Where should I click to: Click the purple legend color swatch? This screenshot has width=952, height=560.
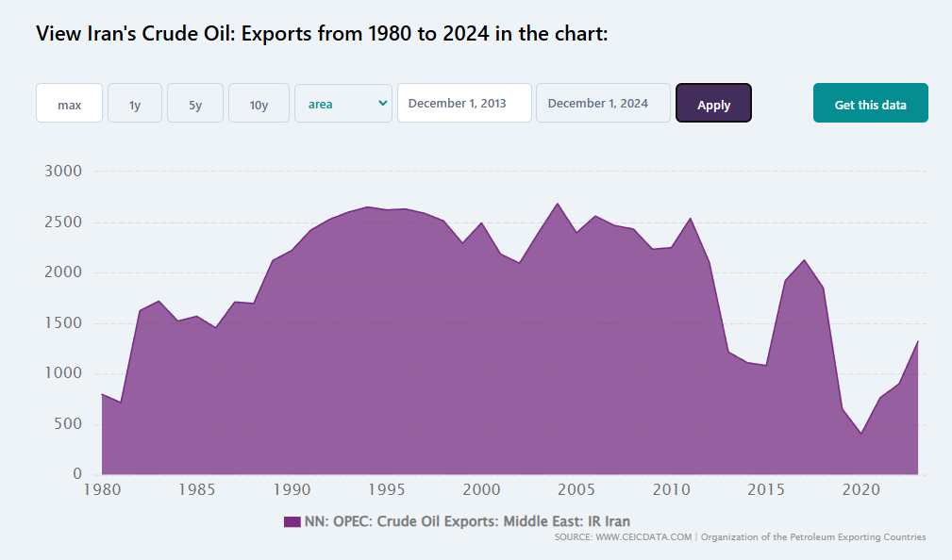(292, 521)
